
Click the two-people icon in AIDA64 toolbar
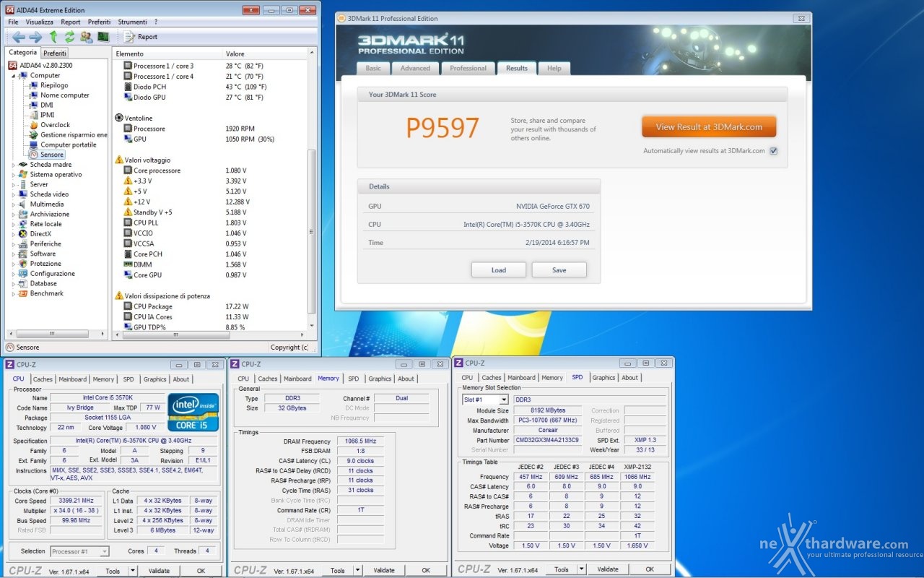[x=87, y=37]
